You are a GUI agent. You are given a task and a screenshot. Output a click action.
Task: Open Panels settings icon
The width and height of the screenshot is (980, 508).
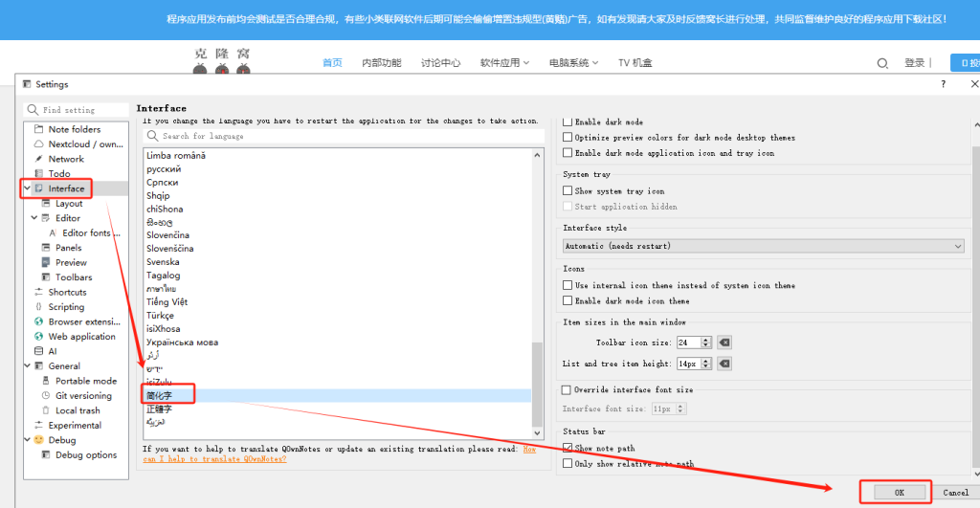46,248
